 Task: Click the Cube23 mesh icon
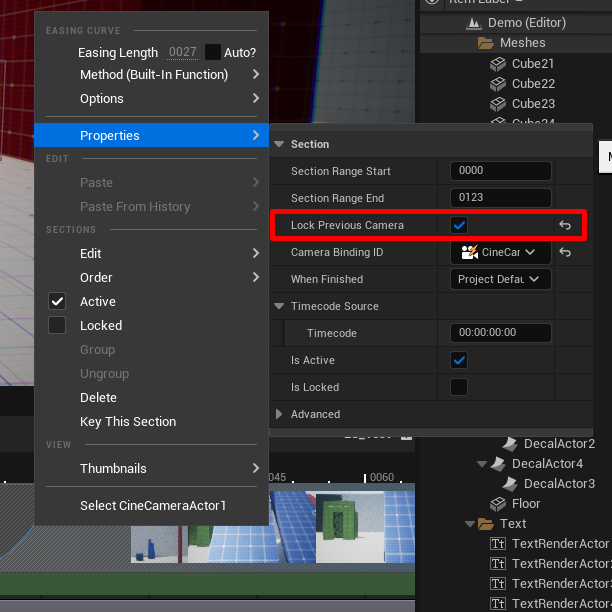(498, 104)
